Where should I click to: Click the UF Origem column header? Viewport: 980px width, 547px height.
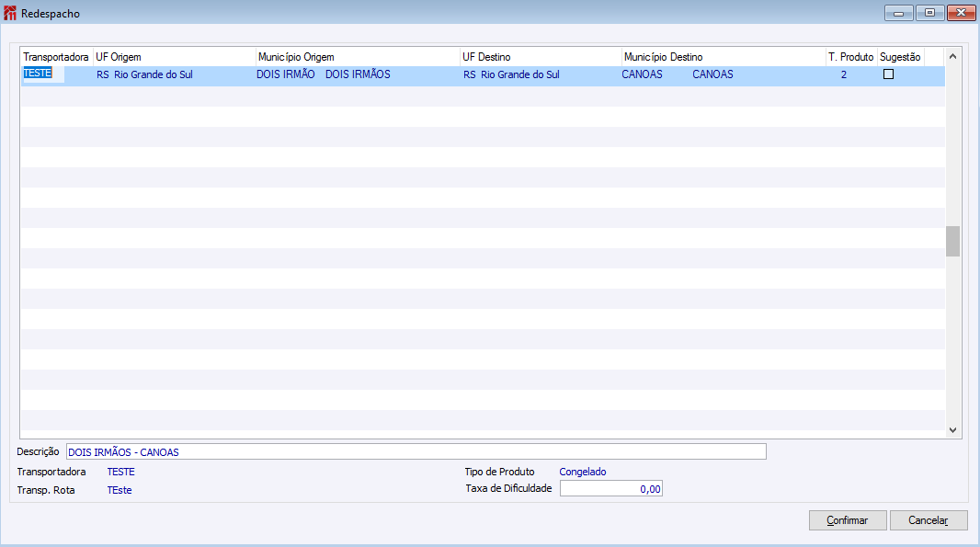[x=175, y=57]
